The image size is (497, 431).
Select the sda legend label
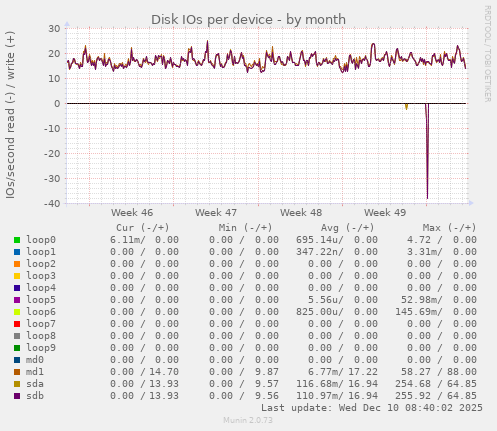(35, 384)
